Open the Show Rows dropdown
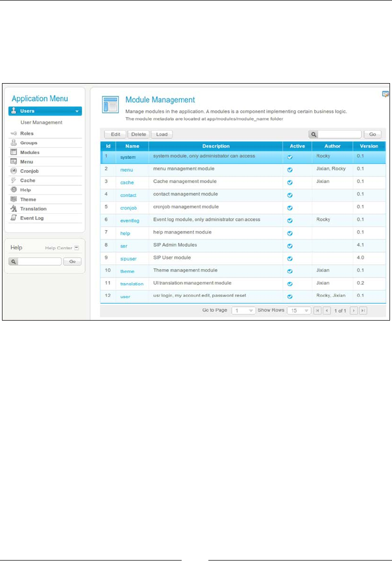392x565 pixels. pos(299,311)
